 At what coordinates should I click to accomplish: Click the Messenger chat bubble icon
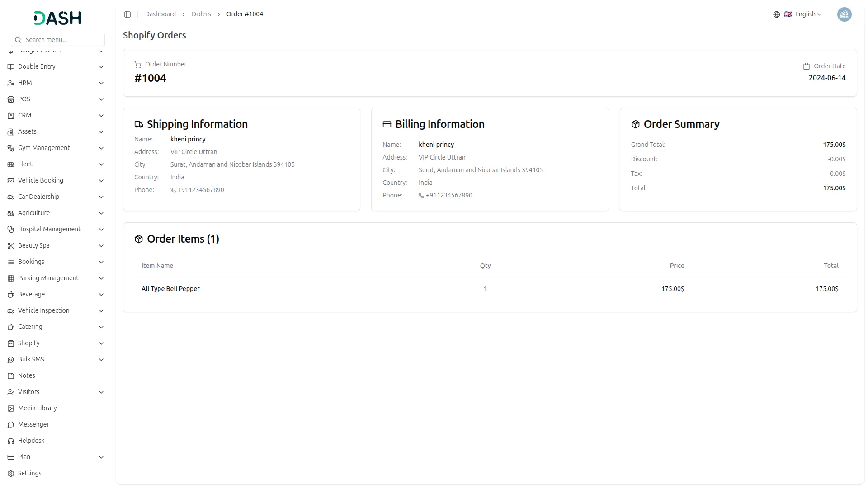point(11,425)
